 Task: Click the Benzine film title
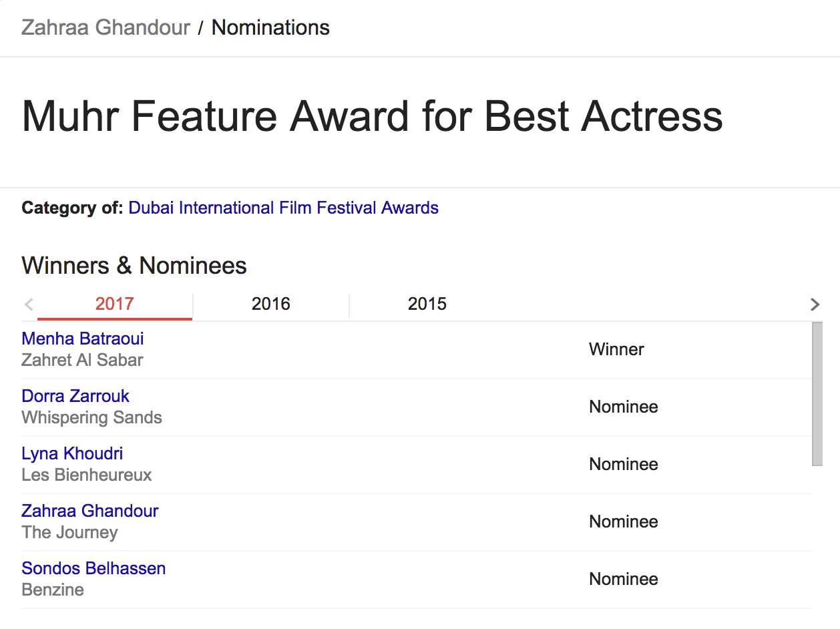point(53,590)
